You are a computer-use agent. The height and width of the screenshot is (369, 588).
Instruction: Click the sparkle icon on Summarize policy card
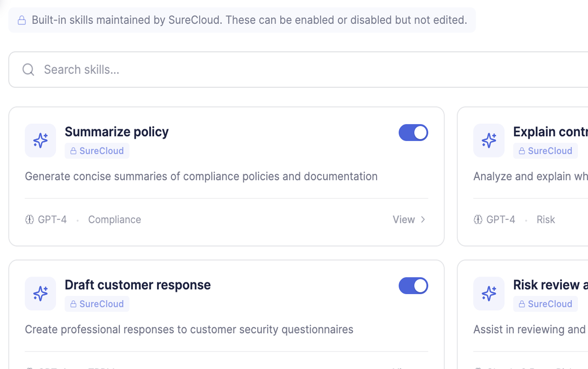(x=40, y=140)
